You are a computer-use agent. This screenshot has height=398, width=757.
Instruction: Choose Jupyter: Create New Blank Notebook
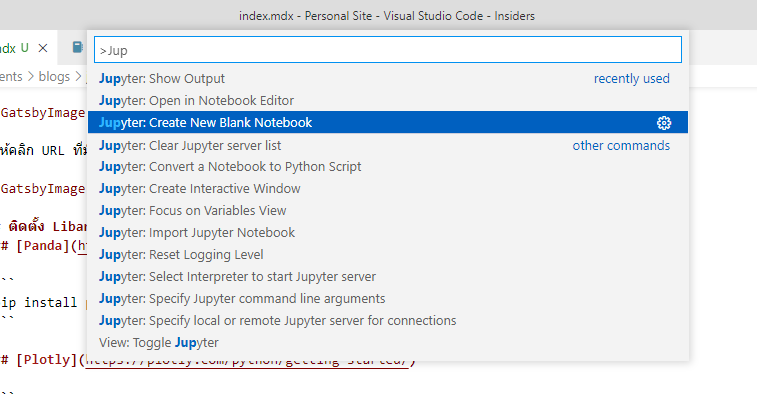[x=388, y=123]
